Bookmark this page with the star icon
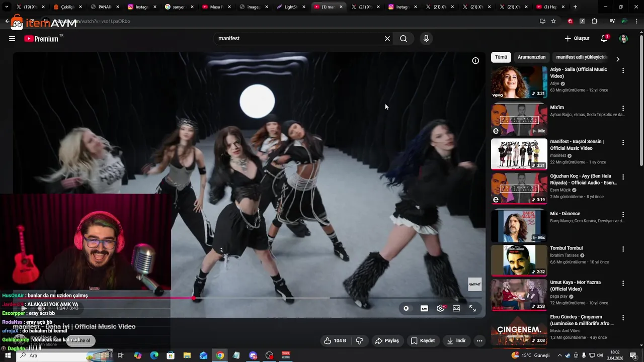Screen dimensions: 644x362 tap(553, 21)
